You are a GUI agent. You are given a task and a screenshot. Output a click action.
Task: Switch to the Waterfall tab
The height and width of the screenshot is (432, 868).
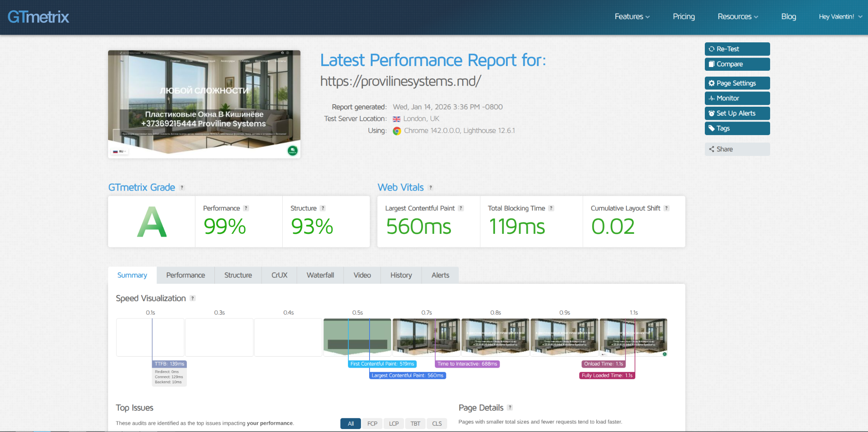point(320,275)
